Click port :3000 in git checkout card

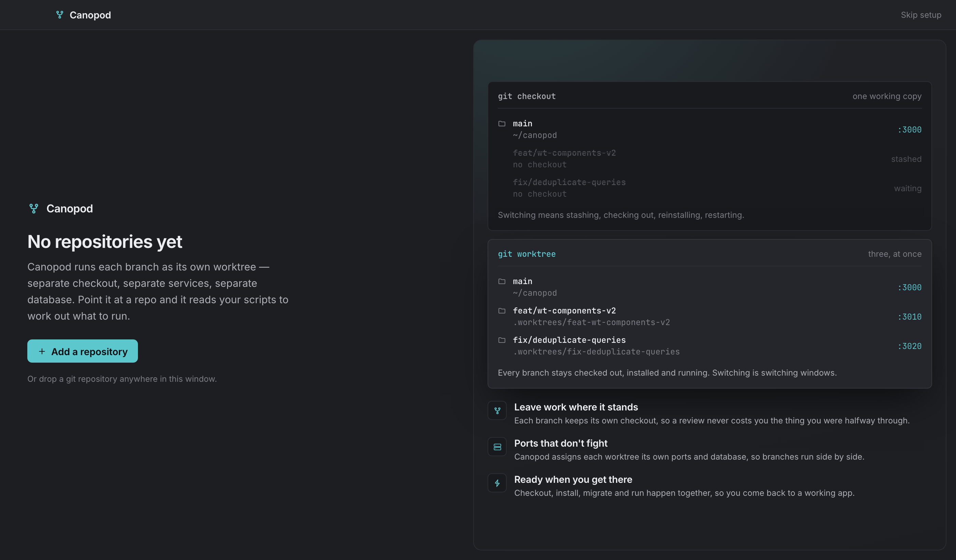point(909,130)
